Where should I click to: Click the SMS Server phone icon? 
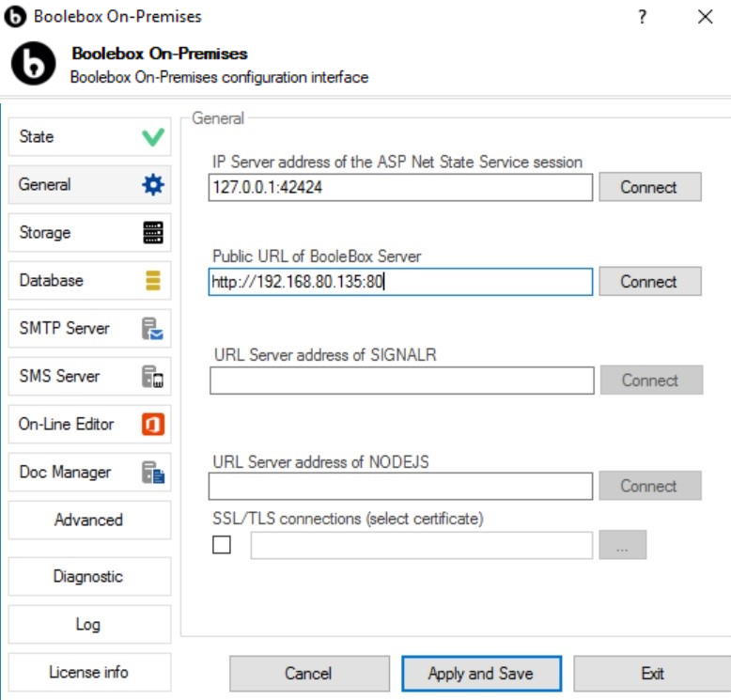click(153, 377)
